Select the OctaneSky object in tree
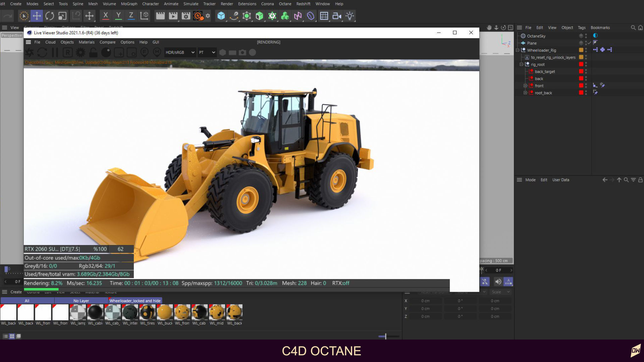 (536, 36)
